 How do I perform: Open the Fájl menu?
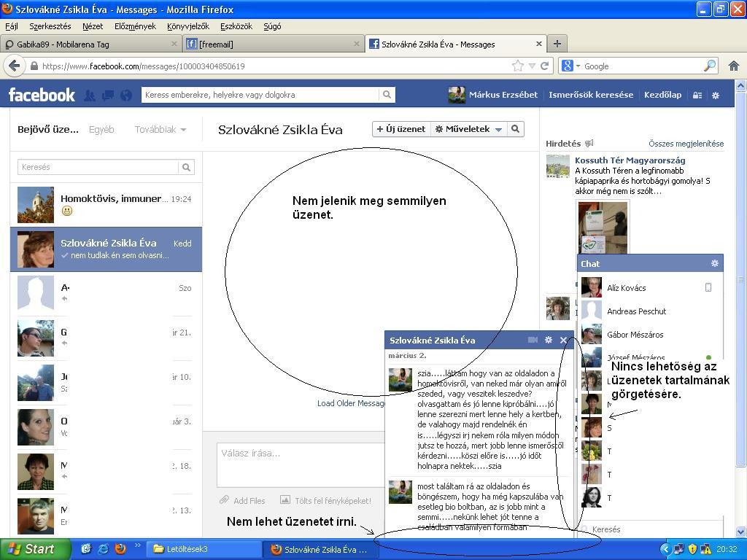12,26
